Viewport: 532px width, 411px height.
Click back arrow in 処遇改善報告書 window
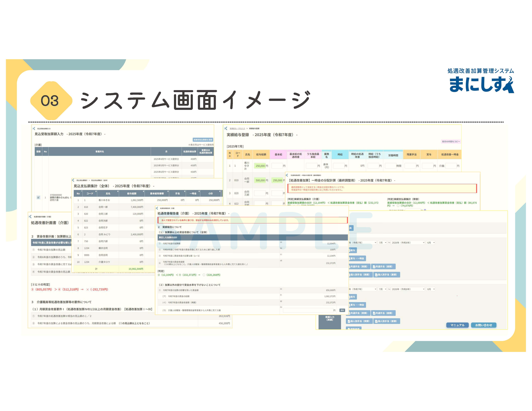click(157, 208)
